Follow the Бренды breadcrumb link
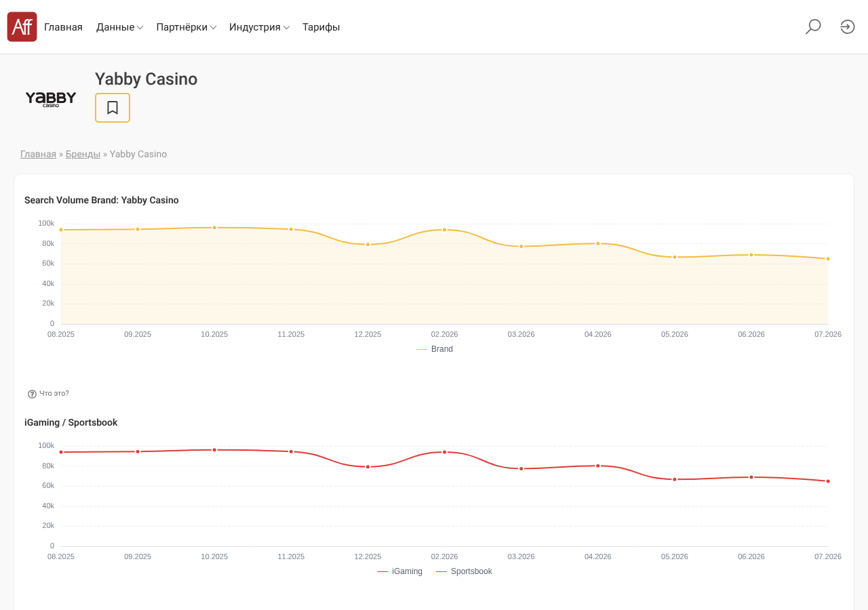868x610 pixels. [83, 155]
